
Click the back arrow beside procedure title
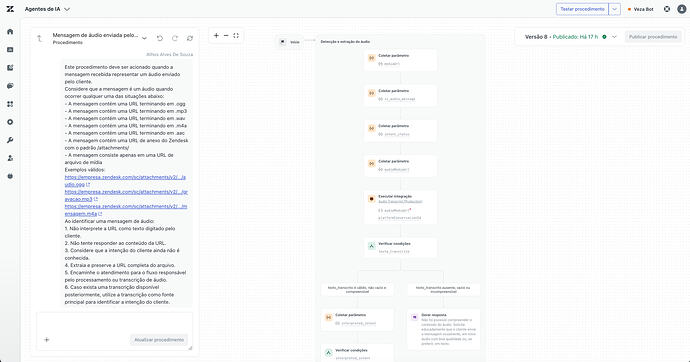coord(40,39)
